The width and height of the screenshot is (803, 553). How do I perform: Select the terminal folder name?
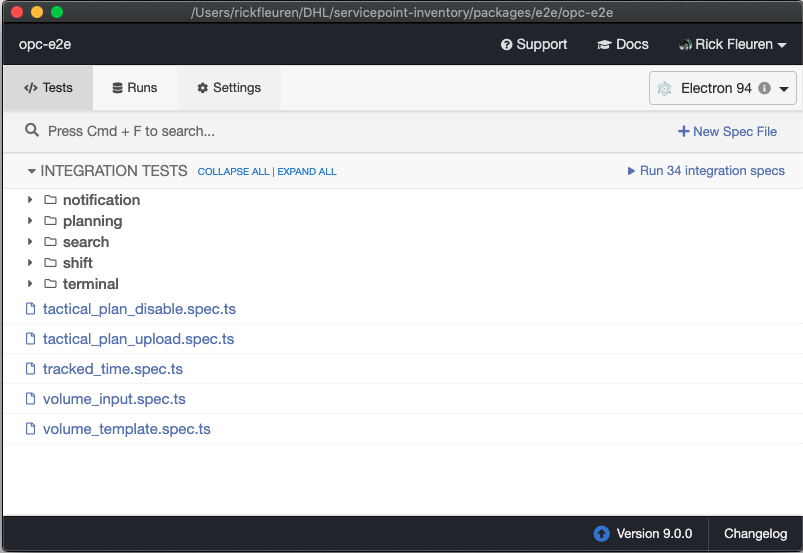coord(91,284)
